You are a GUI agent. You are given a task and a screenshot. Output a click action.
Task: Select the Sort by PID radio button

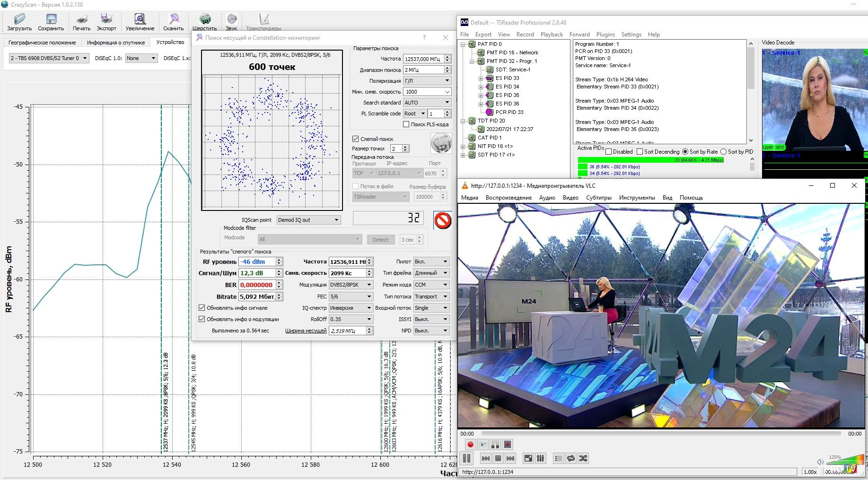click(723, 152)
